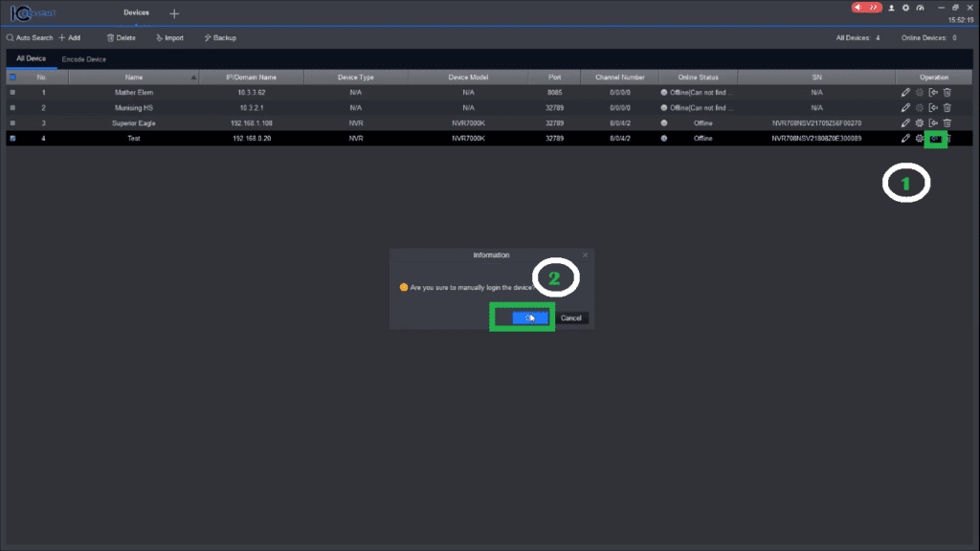Check the select-all checkbox in table header
This screenshot has height=551, width=980.
[x=12, y=77]
